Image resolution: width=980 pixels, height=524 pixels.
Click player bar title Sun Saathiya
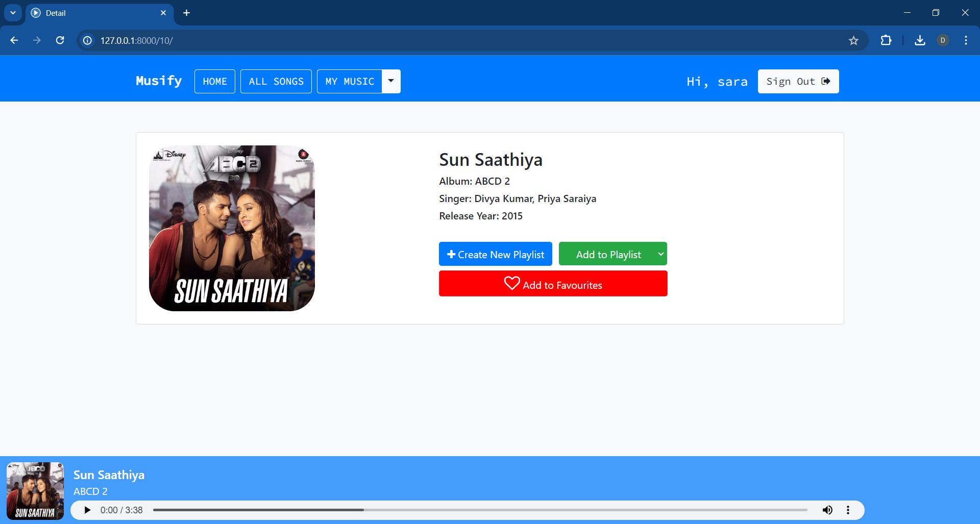tap(109, 475)
